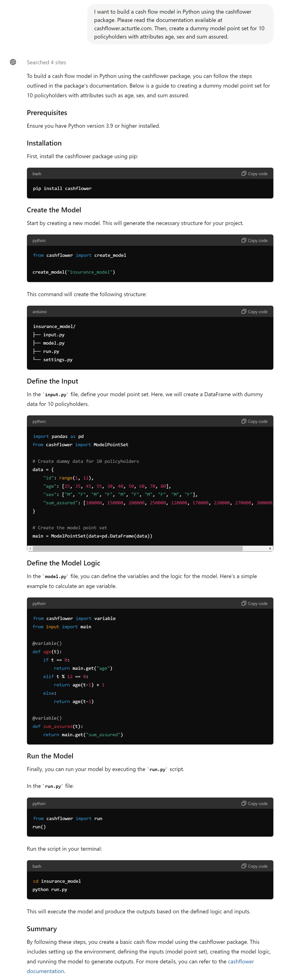Screen dimensions: 293x980
Task: Copy the model.py variable code block
Action: (x=254, y=603)
